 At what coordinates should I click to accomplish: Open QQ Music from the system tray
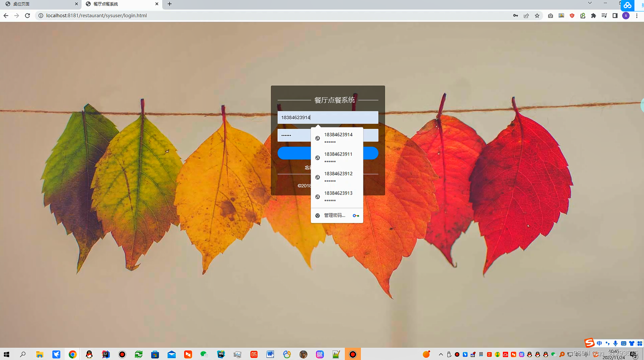click(x=497, y=354)
